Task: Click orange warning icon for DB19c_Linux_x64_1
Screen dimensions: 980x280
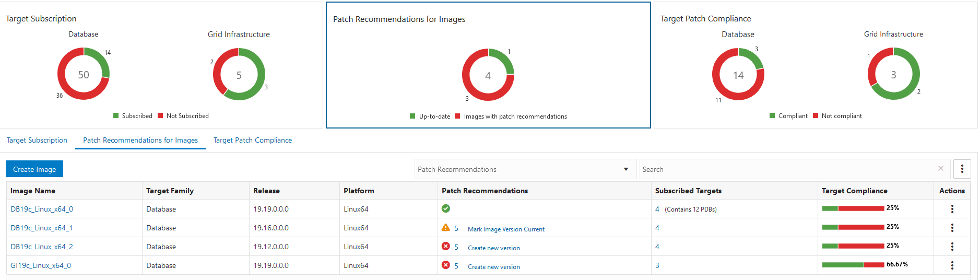Action: coord(445,227)
